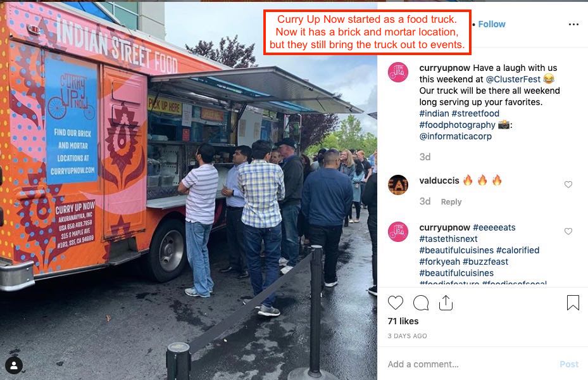Like the curryupnow hashtag comment
The image size is (588, 380).
(568, 231)
